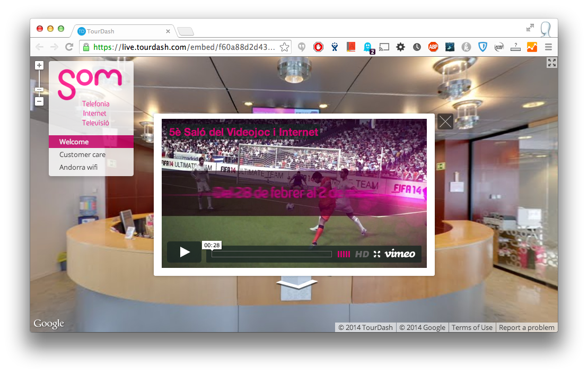This screenshot has height=374, width=588.
Task: Select the Welcome menu item
Action: [91, 142]
